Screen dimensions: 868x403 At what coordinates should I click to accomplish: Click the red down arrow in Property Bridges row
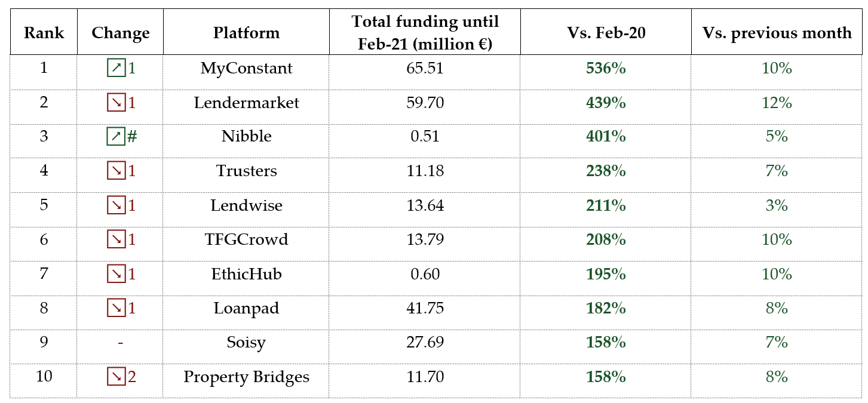pyautogui.click(x=116, y=377)
